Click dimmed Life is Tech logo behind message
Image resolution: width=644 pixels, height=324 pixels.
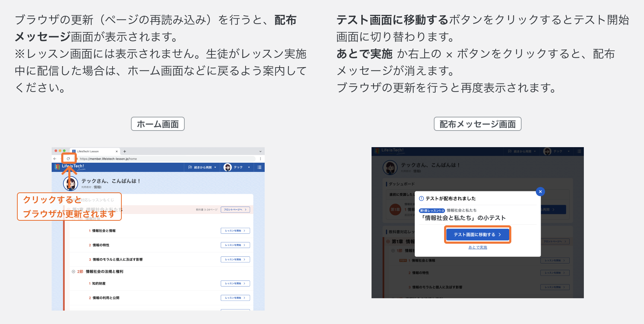pos(390,151)
